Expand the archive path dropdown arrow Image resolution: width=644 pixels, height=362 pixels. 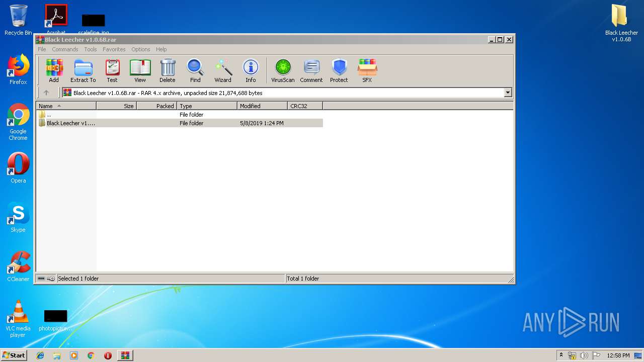[508, 93]
